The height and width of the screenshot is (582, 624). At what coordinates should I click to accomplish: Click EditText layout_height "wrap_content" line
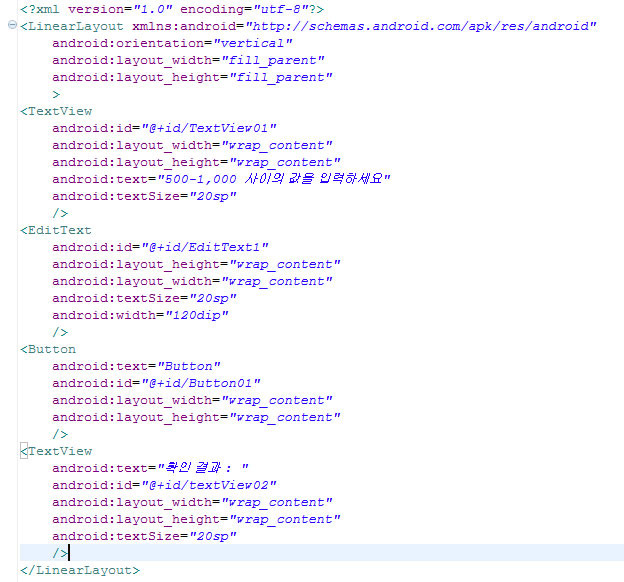tap(196, 264)
